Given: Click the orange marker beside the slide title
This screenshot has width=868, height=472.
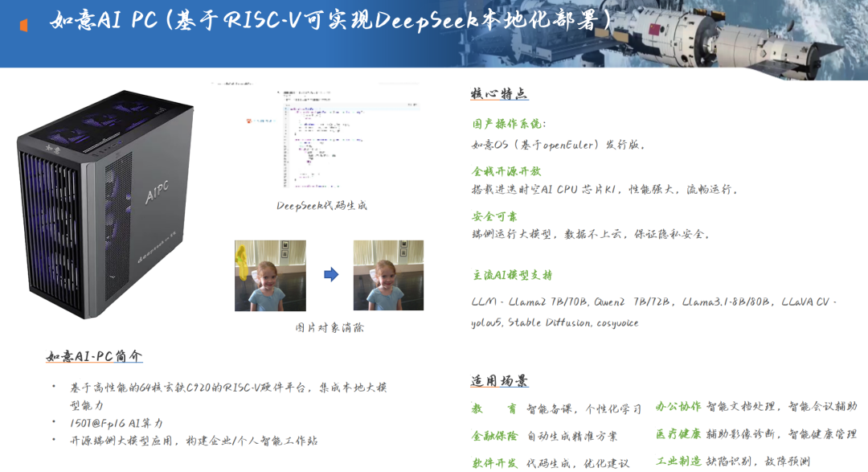Looking at the screenshot, I should [24, 25].
